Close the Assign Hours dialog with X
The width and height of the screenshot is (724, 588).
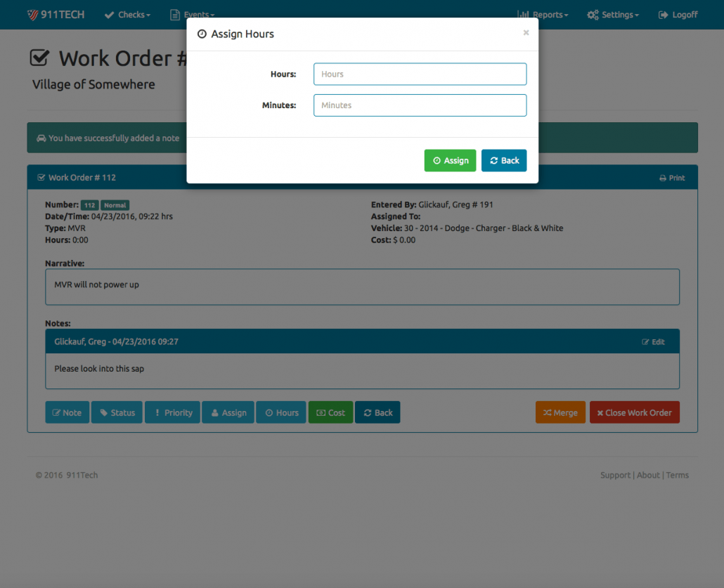pyautogui.click(x=526, y=33)
